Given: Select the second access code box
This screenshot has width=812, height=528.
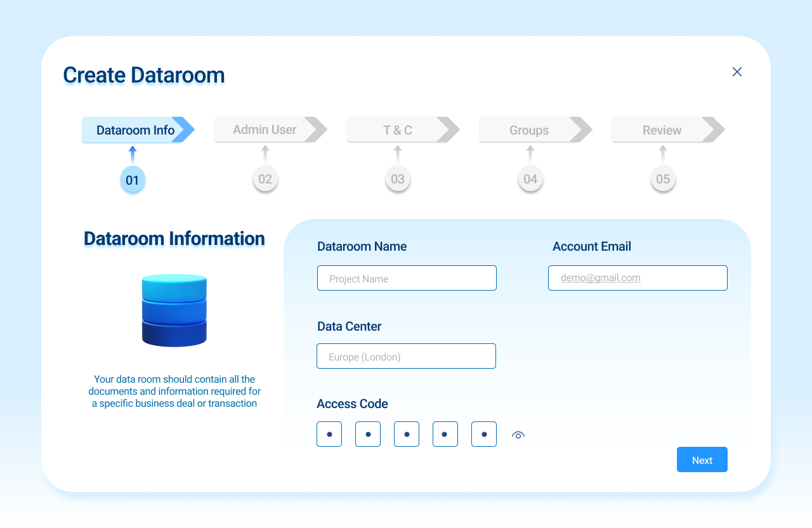Looking at the screenshot, I should (x=368, y=434).
